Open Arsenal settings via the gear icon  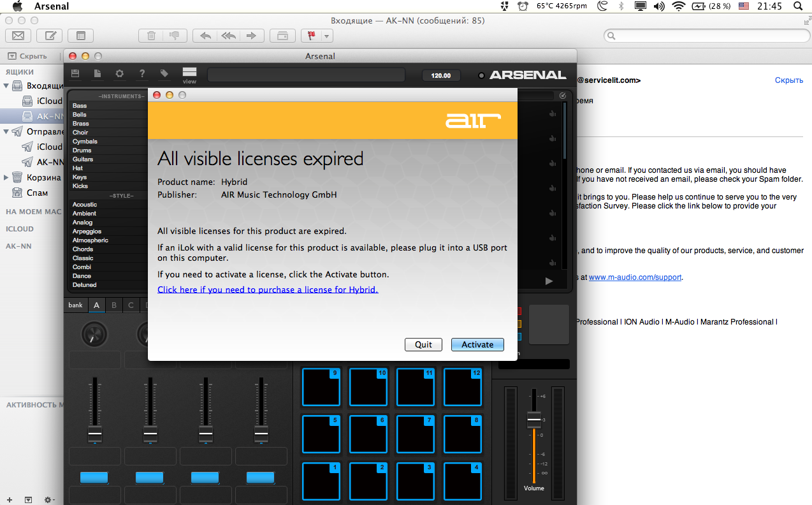tap(119, 74)
